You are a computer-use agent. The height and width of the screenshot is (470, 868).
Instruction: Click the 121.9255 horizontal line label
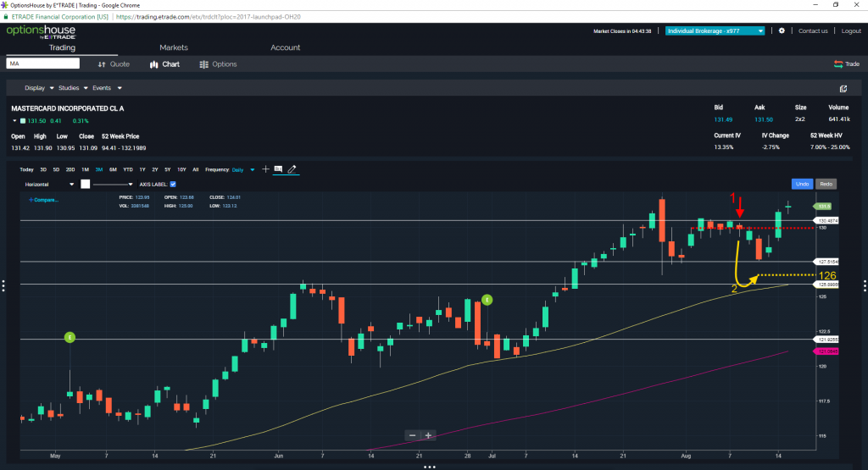826,340
